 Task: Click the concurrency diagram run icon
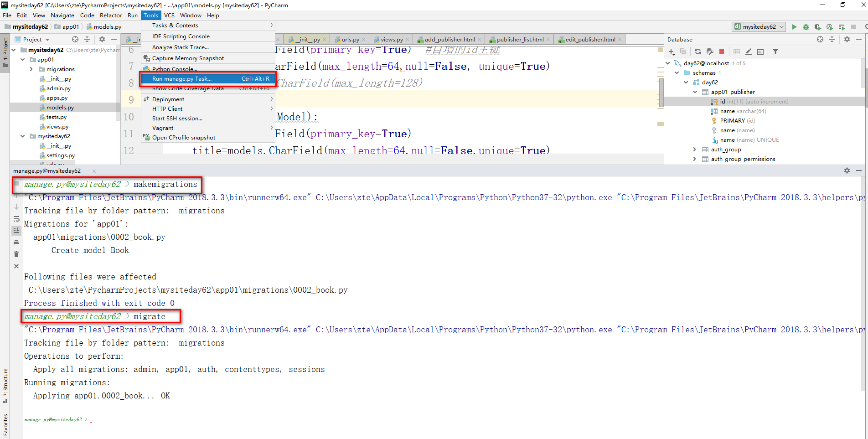pos(842,27)
